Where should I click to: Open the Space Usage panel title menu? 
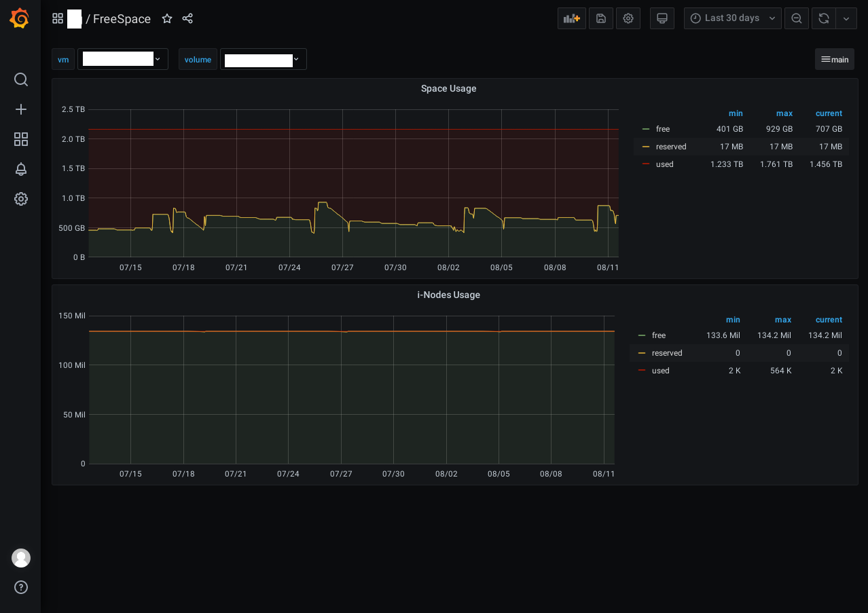(x=448, y=88)
